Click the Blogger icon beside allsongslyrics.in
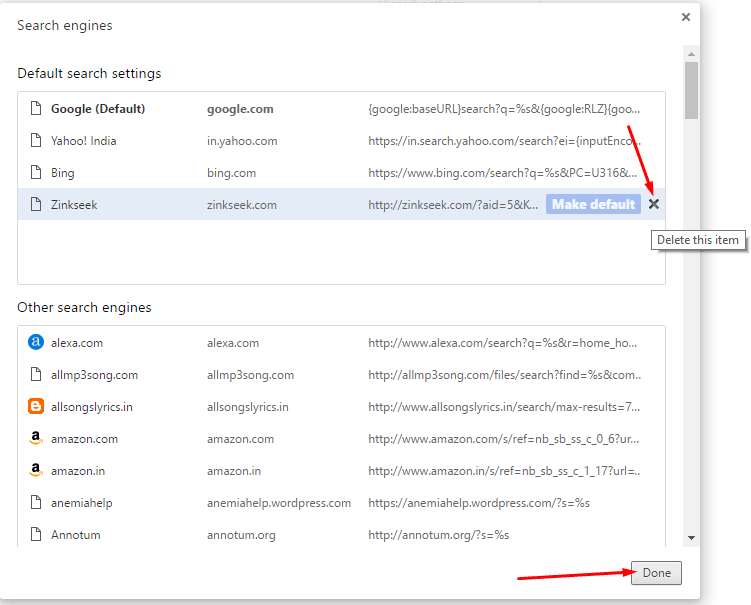The width and height of the screenshot is (751, 605). [x=36, y=406]
